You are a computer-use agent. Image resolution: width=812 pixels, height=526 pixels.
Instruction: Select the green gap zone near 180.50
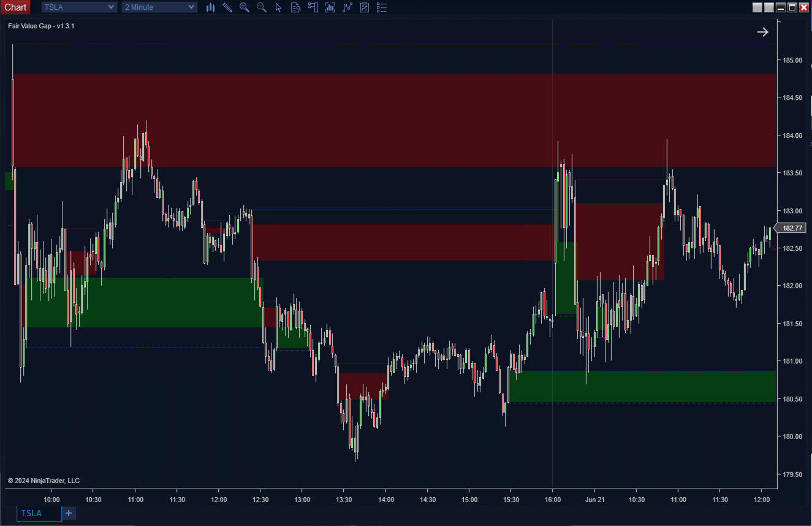[642, 386]
